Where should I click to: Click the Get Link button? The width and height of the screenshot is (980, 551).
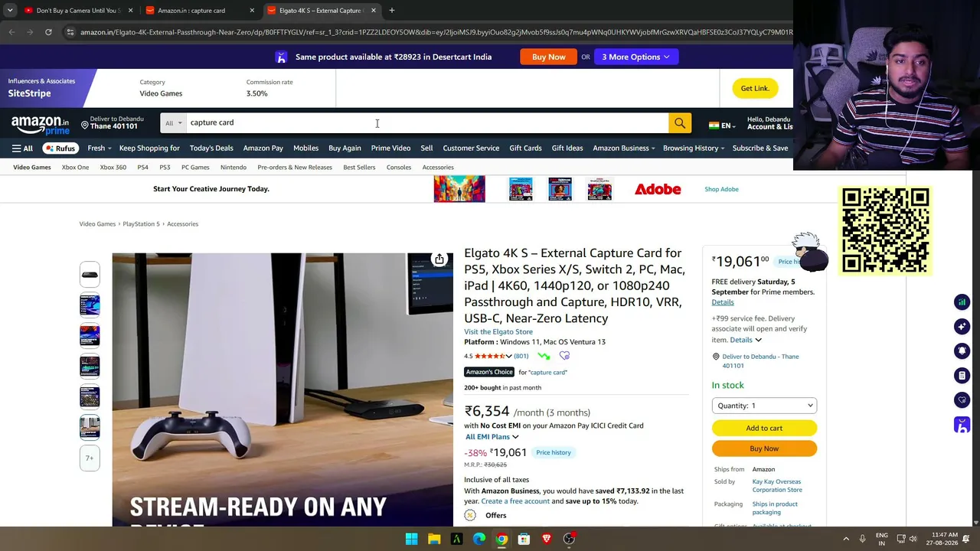(755, 89)
